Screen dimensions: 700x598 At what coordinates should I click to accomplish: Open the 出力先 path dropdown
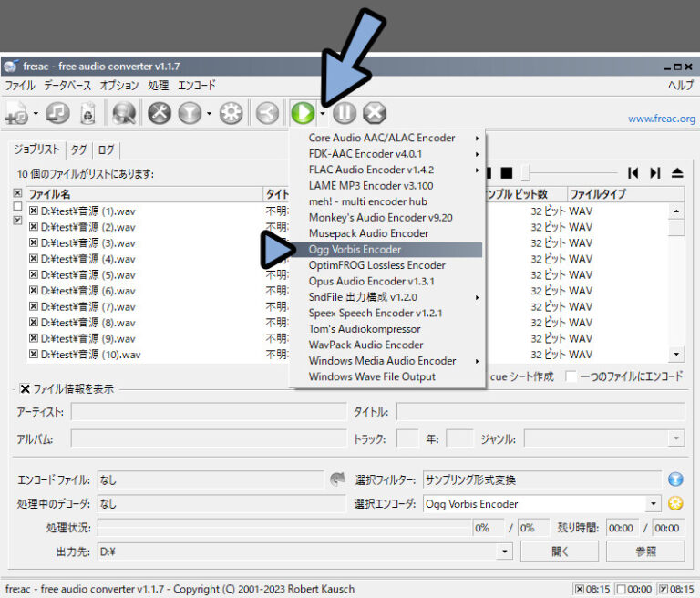click(505, 552)
